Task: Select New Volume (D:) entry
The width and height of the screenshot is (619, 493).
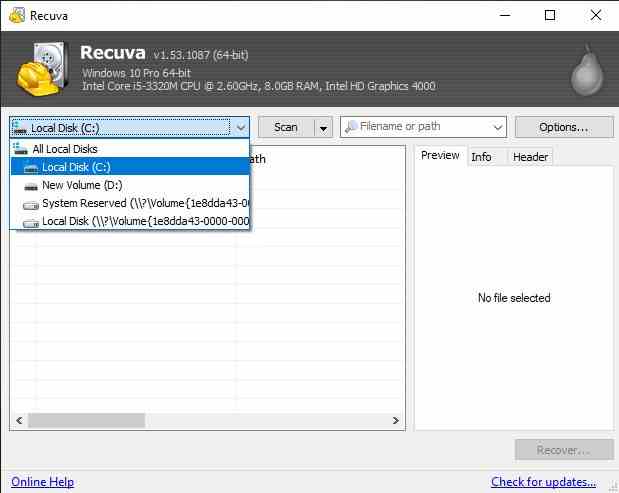Action: pyautogui.click(x=130, y=185)
